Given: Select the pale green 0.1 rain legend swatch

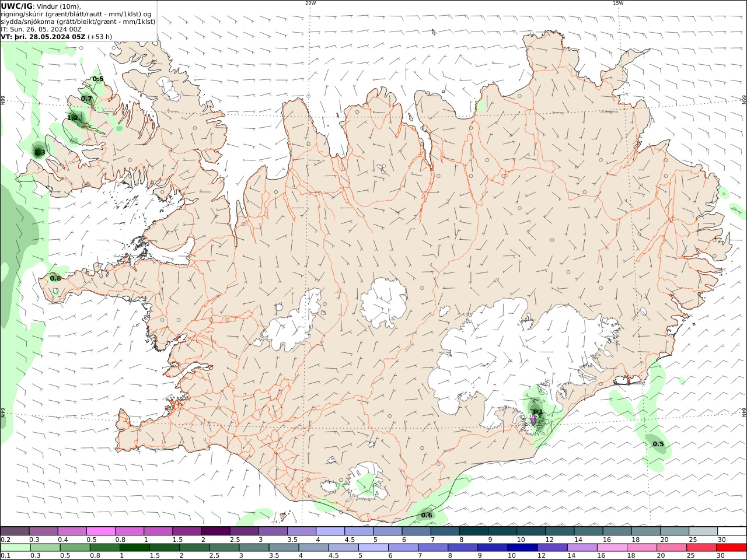Looking at the screenshot, I should (15, 548).
